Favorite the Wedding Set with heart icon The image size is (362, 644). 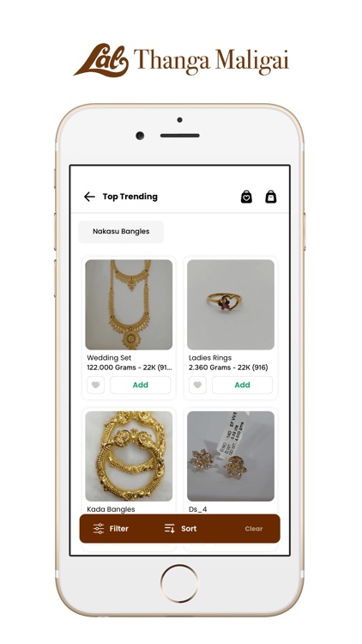95,386
